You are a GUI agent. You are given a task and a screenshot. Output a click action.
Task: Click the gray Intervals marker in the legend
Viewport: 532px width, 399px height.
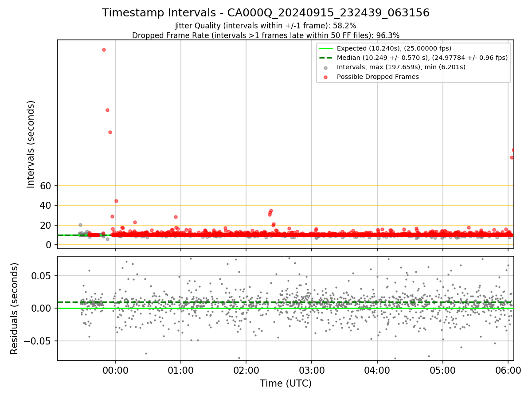tap(326, 67)
